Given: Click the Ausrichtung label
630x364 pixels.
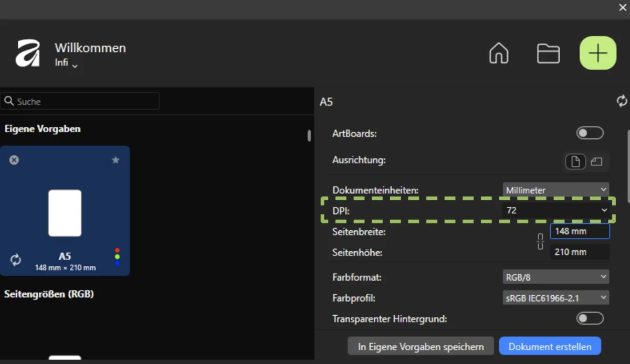Looking at the screenshot, I should [x=359, y=160].
